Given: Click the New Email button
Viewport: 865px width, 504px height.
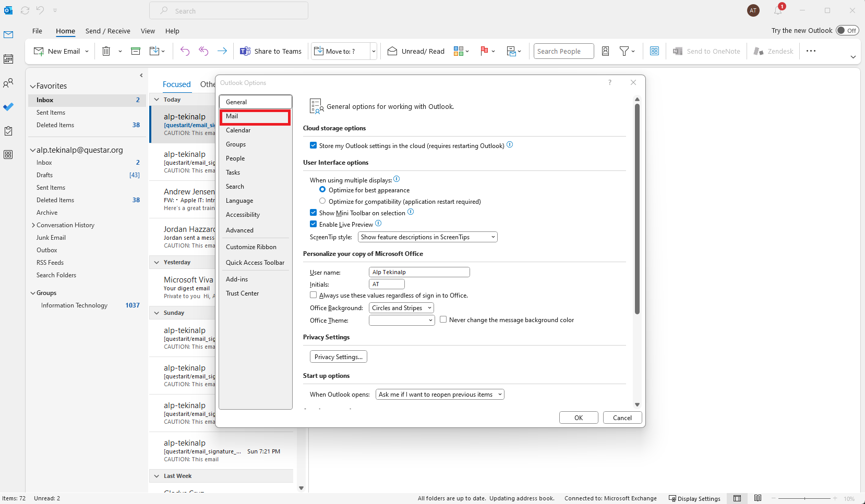Looking at the screenshot, I should [x=57, y=51].
